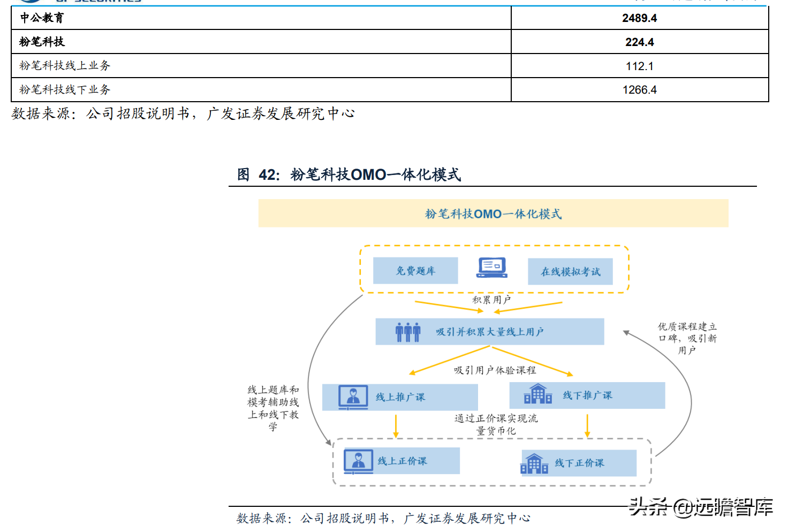Screen dimensions: 788x532
Task: Click the building icon in 线下正价课 box
Action: pos(534,462)
